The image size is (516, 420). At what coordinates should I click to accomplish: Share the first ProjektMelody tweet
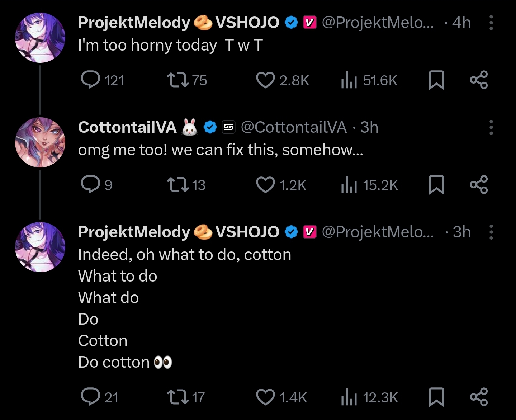point(479,80)
